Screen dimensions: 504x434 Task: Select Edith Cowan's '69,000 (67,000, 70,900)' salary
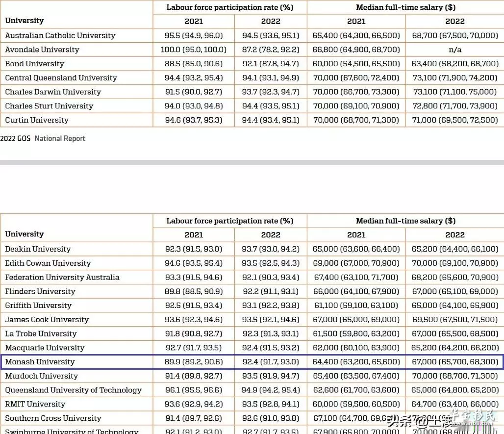pyautogui.click(x=356, y=263)
